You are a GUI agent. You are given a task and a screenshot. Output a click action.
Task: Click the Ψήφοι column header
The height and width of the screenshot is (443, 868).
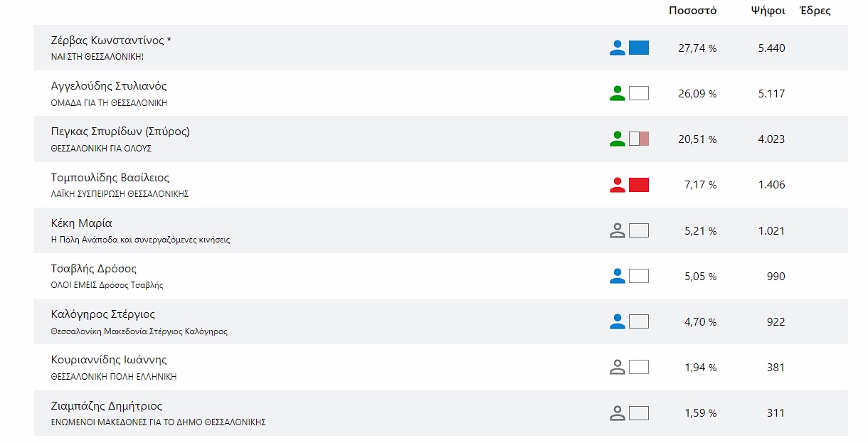click(x=768, y=11)
